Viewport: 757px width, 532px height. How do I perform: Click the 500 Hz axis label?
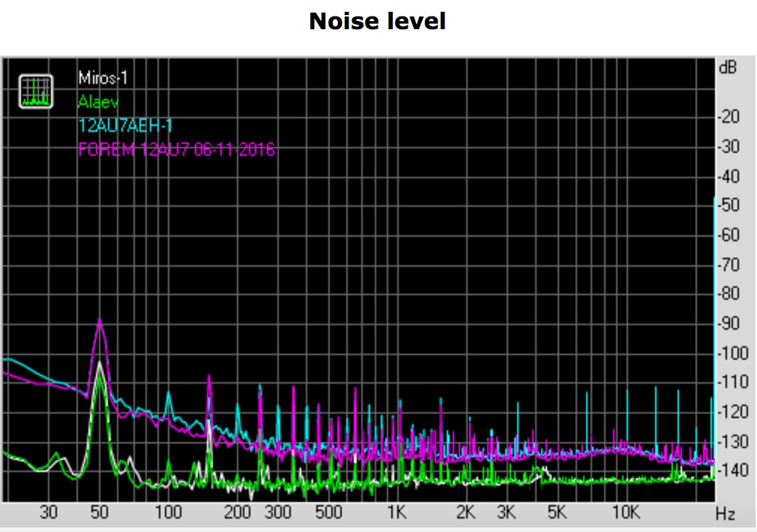[x=328, y=513]
